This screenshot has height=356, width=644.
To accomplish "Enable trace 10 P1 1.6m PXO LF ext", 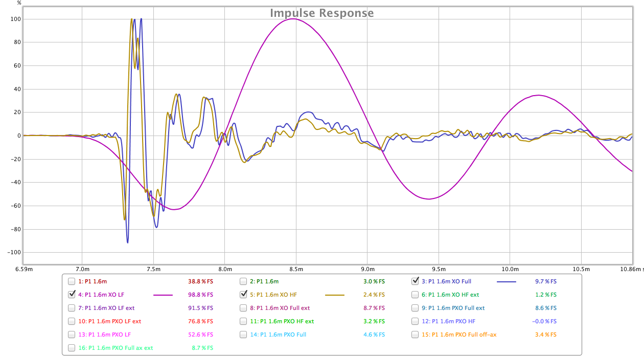I will pos(72,321).
